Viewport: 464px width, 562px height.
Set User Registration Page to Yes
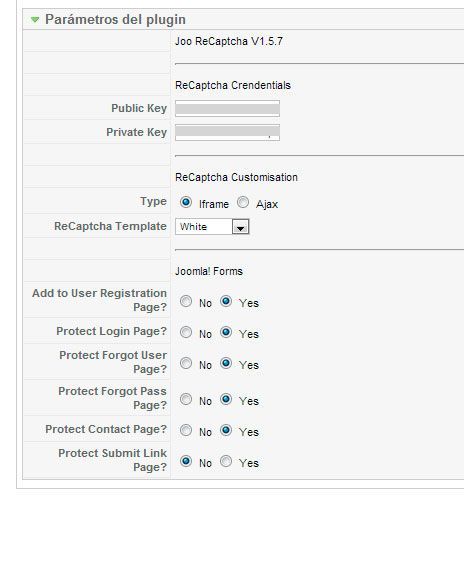coord(226,301)
